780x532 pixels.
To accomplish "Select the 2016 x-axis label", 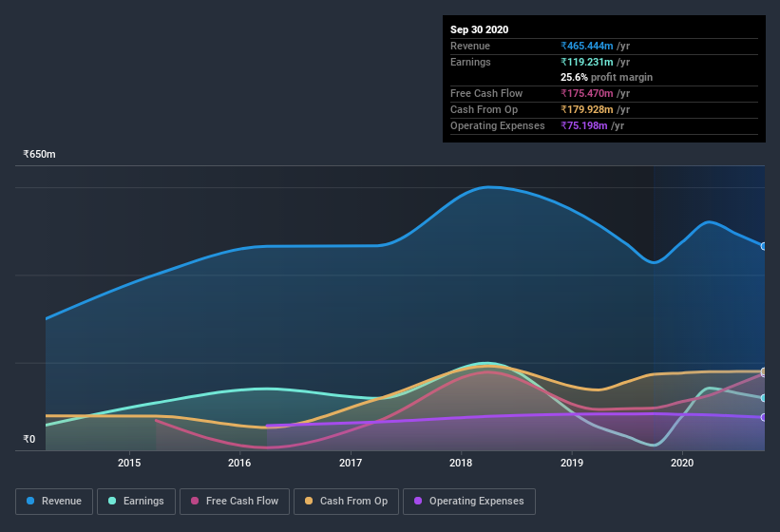I will click(239, 463).
